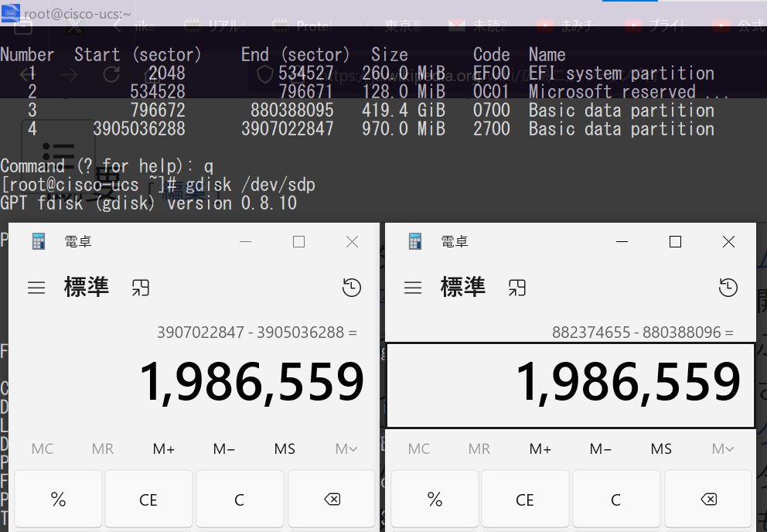767x532 pixels.
Task: Click percent button in left calculator
Action: [x=58, y=500]
